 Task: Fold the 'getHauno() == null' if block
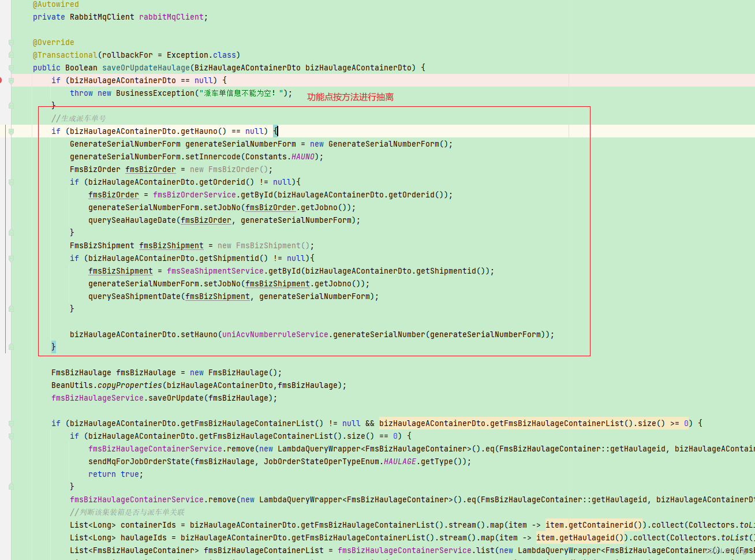(x=11, y=131)
